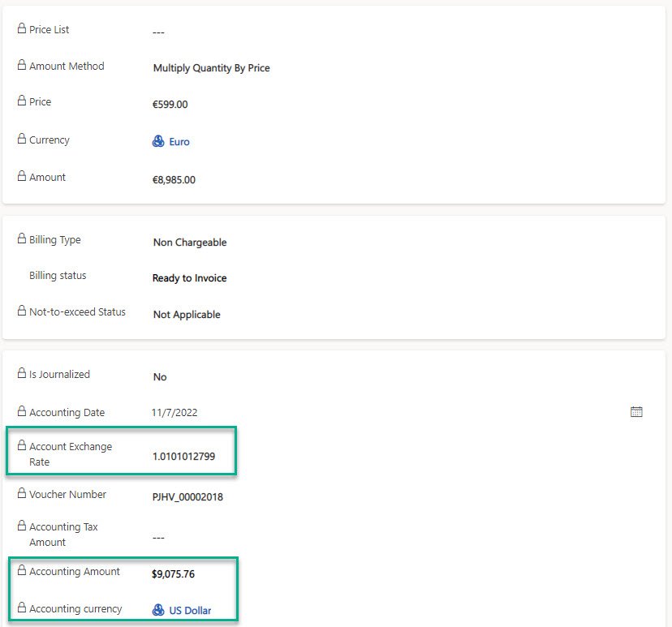The height and width of the screenshot is (627, 672).
Task: Click the lock icon next to Billing Type
Action: 22,239
